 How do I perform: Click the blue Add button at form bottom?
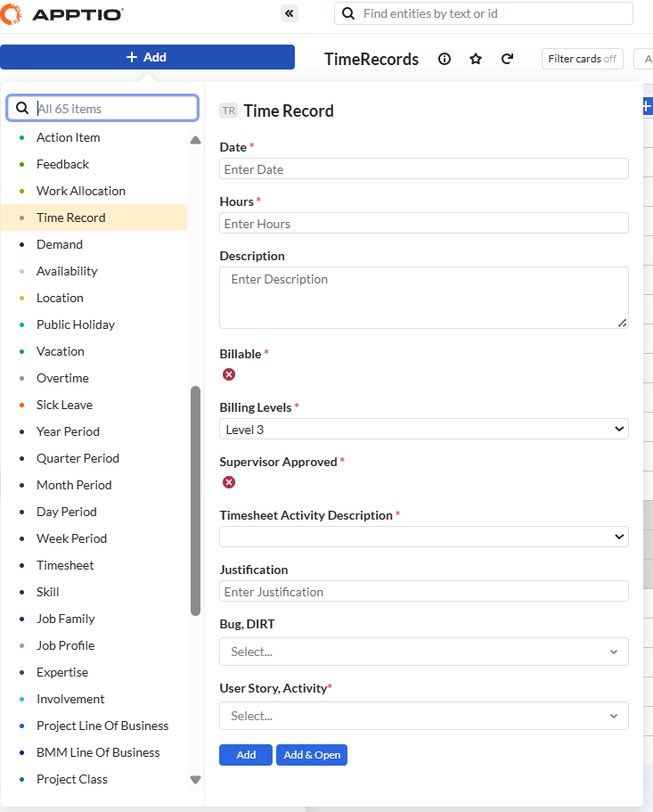click(246, 755)
